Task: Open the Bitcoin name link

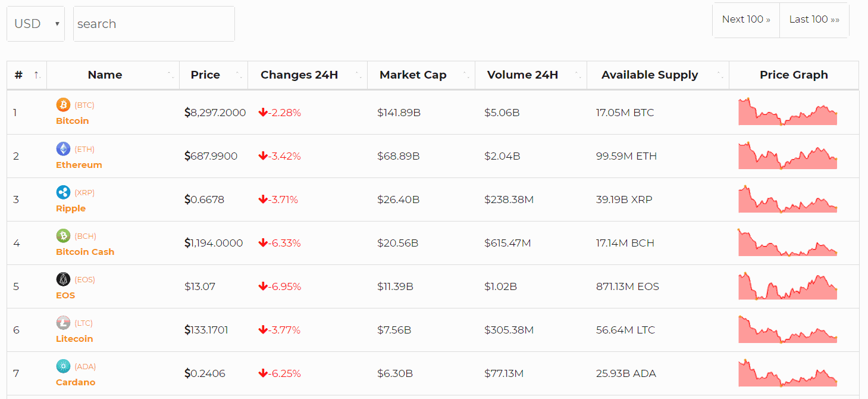Action: 72,120
